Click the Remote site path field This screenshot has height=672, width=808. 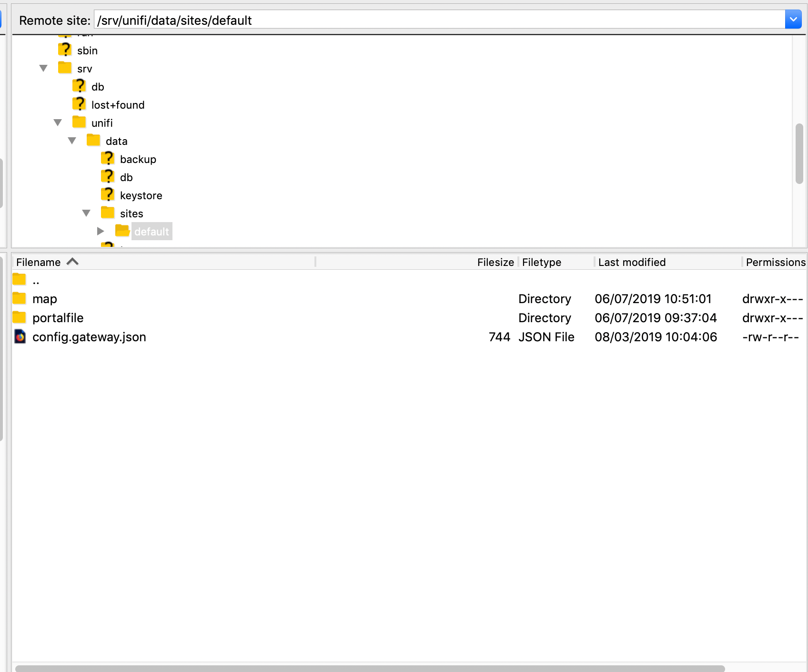[x=438, y=20]
